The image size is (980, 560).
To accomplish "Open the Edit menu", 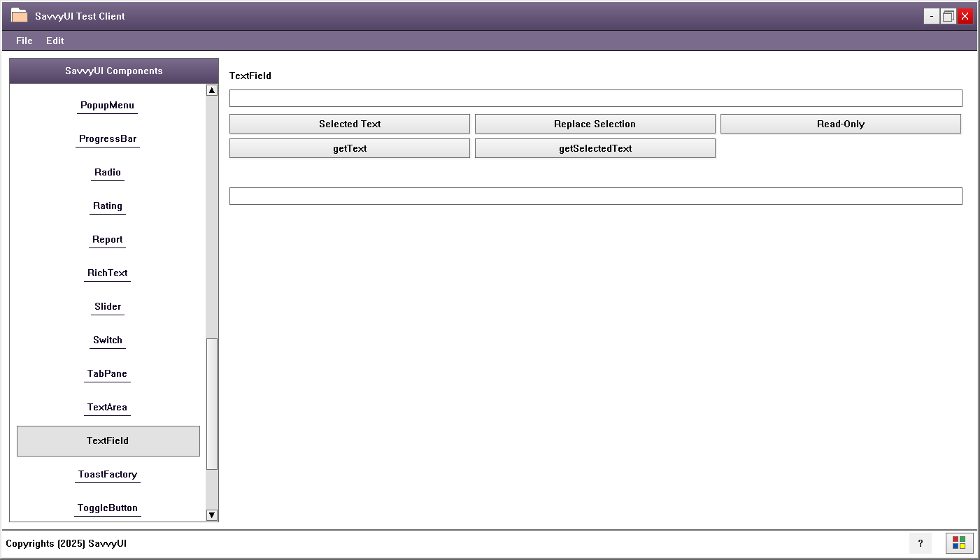I will [55, 41].
